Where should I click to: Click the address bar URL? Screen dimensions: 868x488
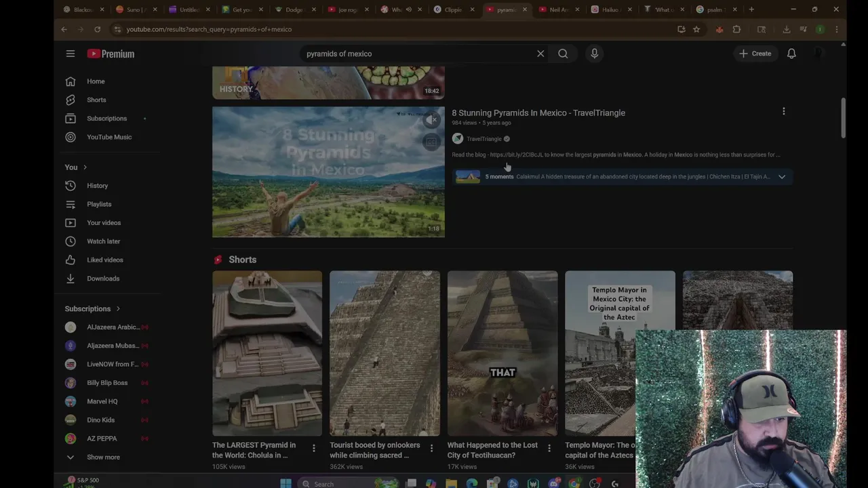pos(209,29)
